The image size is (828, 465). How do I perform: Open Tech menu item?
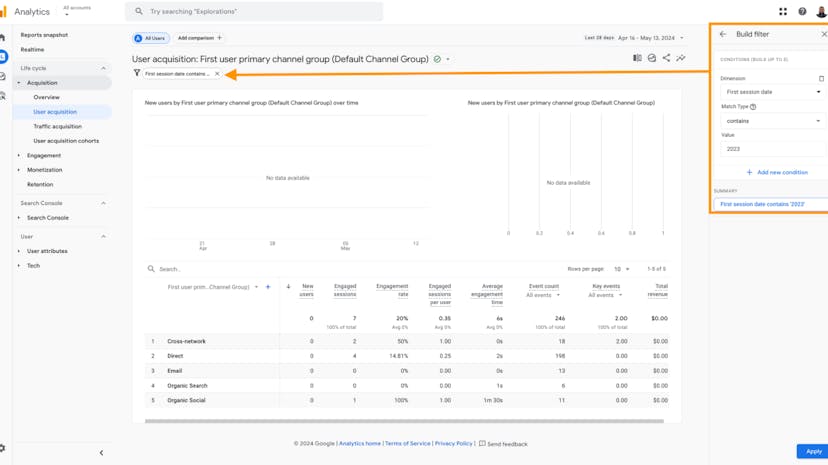click(33, 266)
